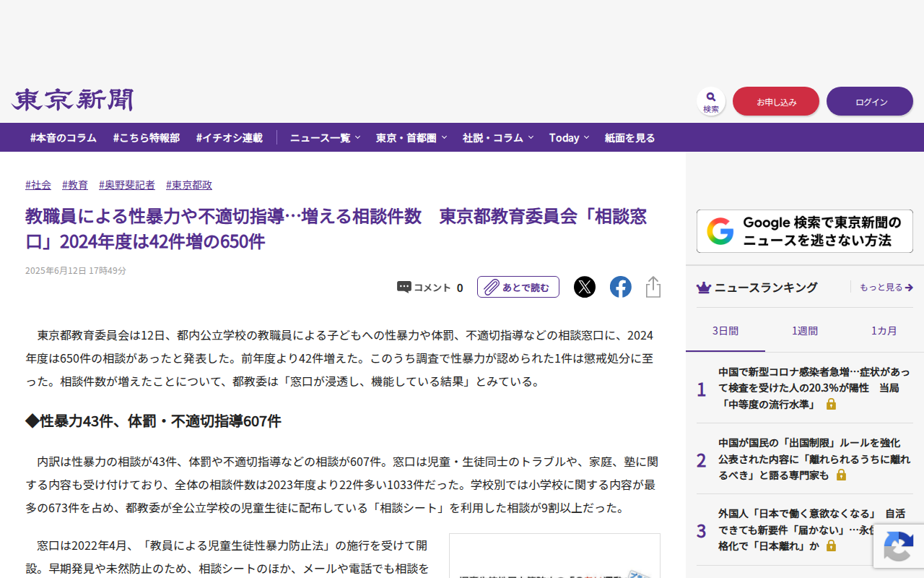Expand the 東京・首都圏 dropdown menu
Image resolution: width=924 pixels, height=578 pixels.
point(411,137)
